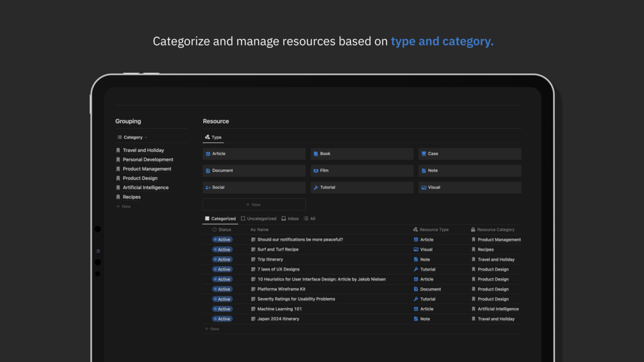Add new row at table bottom
The width and height of the screenshot is (644, 362).
pos(212,329)
